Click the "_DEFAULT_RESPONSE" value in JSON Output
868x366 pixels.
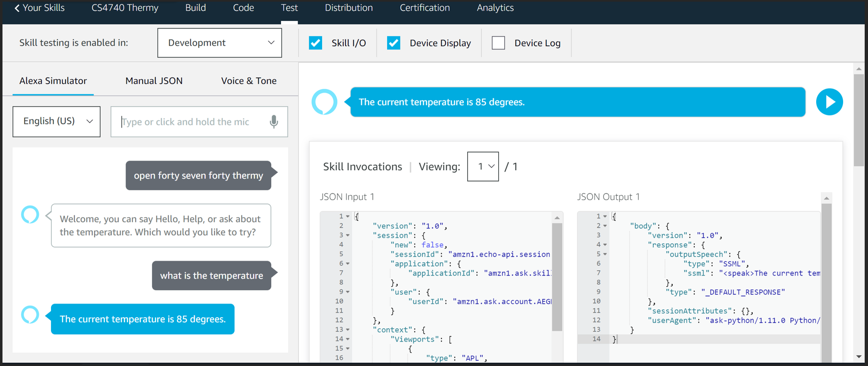[x=743, y=292]
